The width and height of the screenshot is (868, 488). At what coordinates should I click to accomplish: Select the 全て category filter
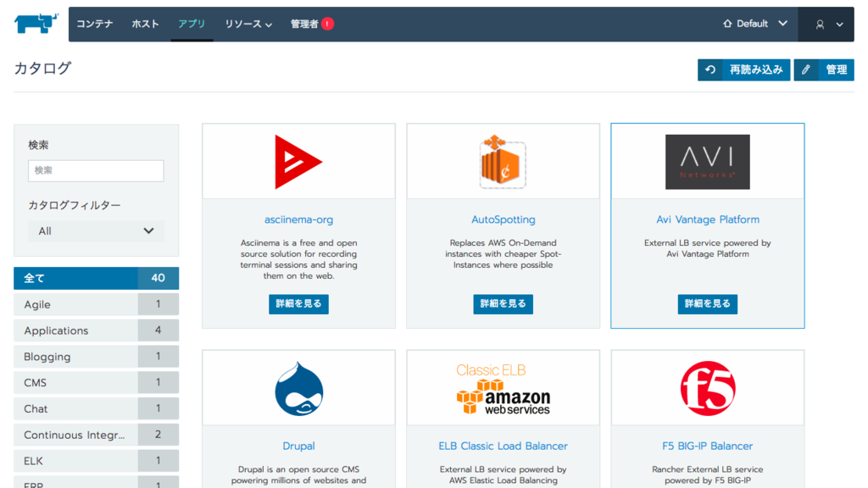(97, 278)
